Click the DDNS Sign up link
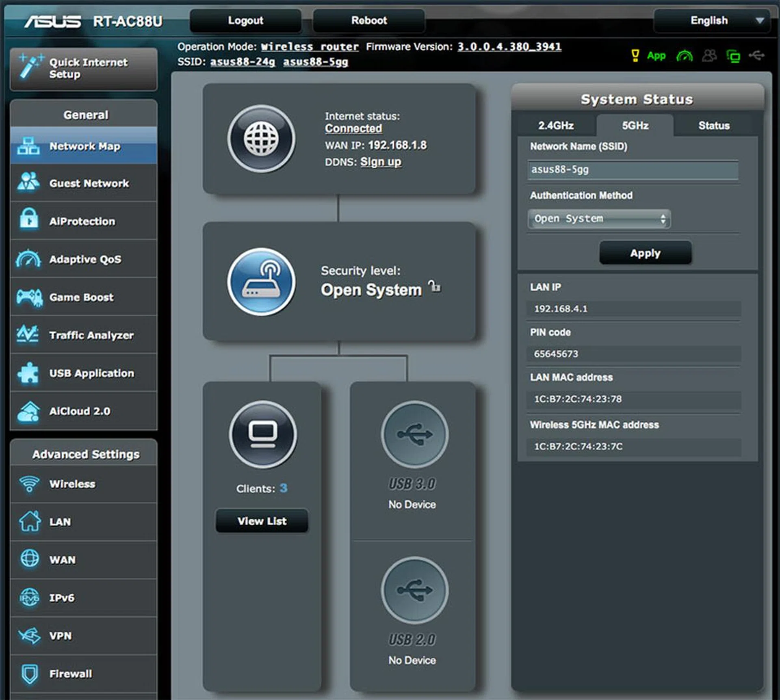 click(381, 162)
